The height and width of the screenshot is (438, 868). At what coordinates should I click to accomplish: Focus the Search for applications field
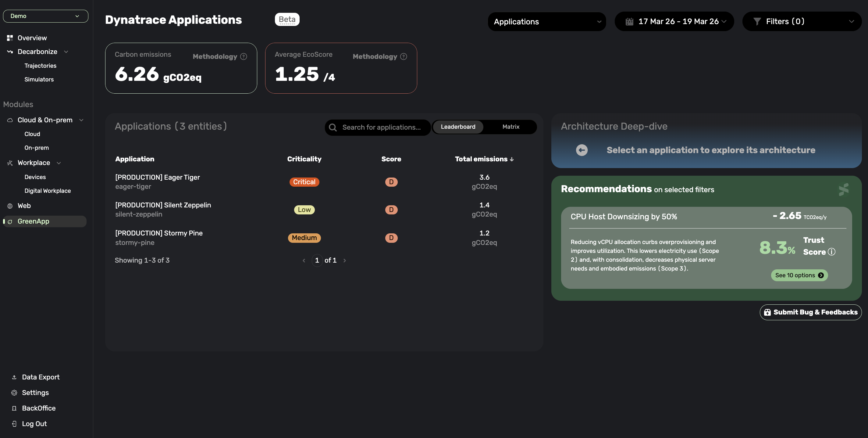click(x=377, y=127)
